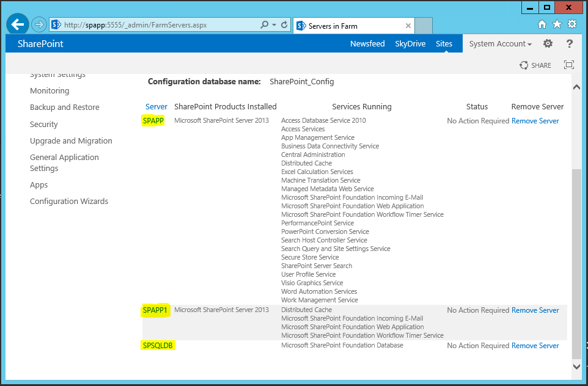Click SPAPP1 Distributed Cache service
The width and height of the screenshot is (588, 386).
pyautogui.click(x=306, y=310)
